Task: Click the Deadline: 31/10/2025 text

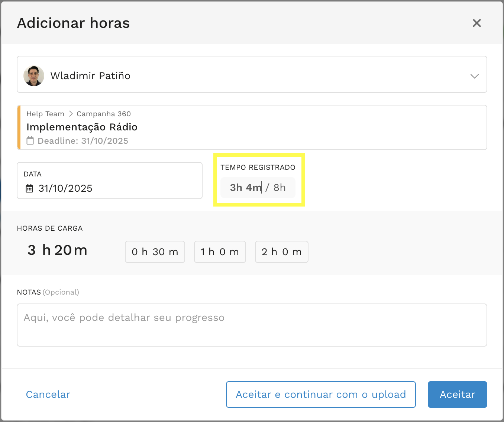Action: point(83,141)
